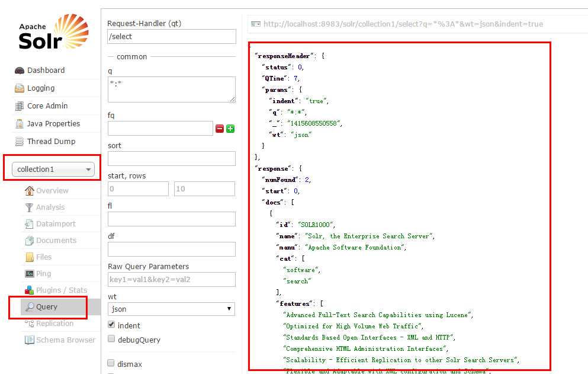Click the "SOLR1000" id value

point(314,225)
